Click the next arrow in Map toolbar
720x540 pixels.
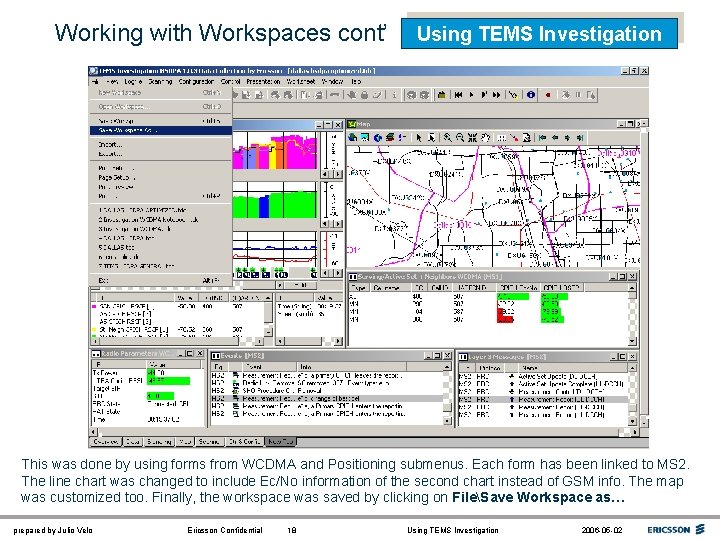(x=568, y=137)
